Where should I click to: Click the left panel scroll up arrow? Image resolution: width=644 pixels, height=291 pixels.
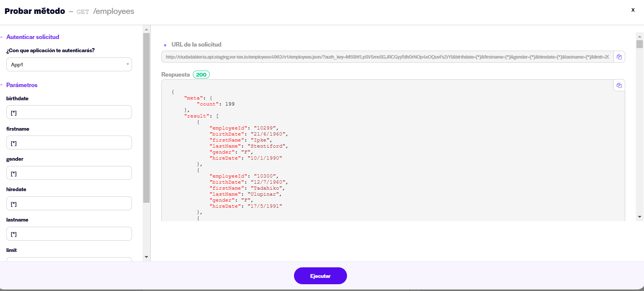click(x=147, y=29)
